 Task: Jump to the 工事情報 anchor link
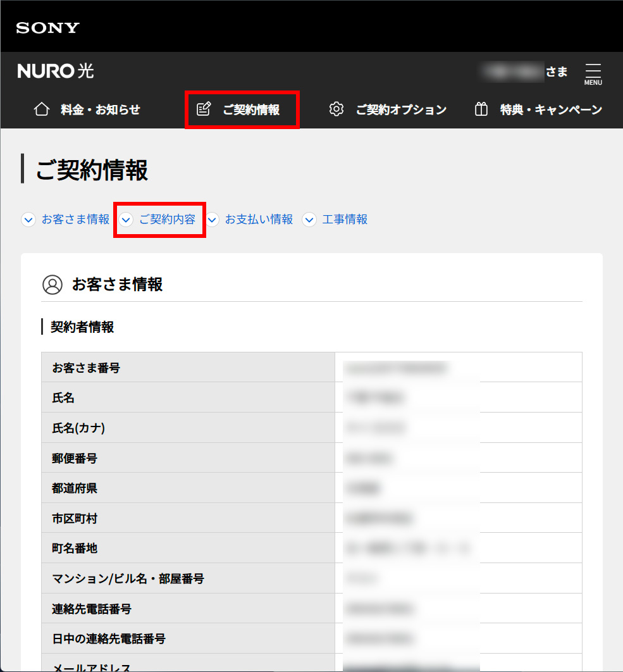tap(345, 220)
